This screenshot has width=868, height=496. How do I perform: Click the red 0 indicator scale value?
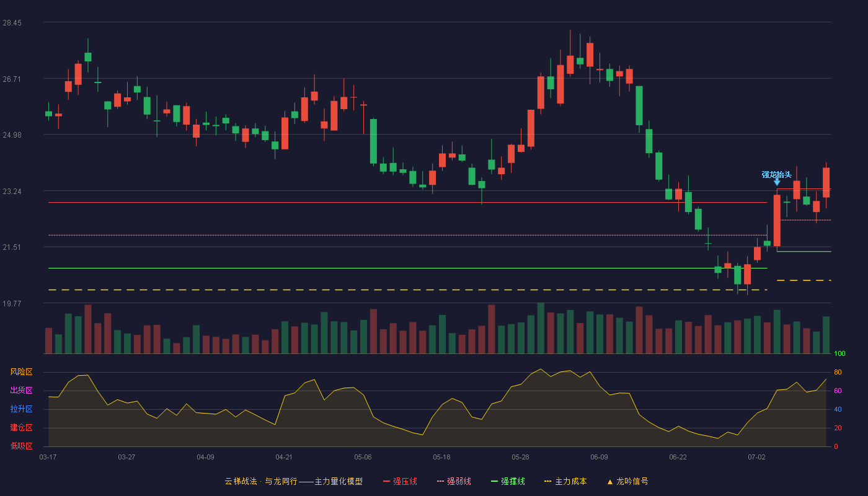(836, 446)
